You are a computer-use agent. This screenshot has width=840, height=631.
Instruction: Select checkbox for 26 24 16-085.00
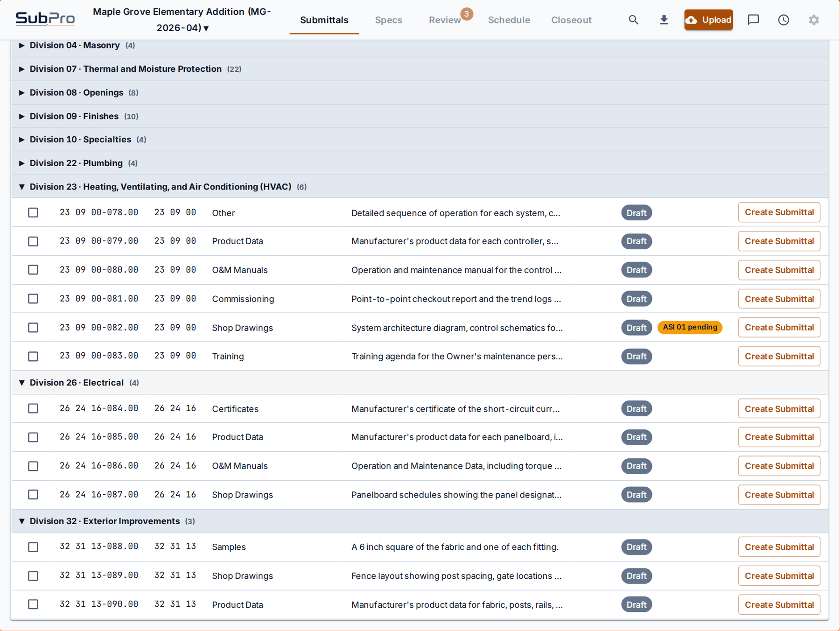pyautogui.click(x=33, y=437)
